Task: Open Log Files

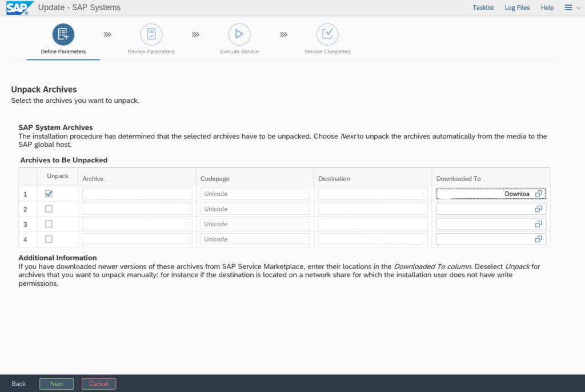Action: [x=517, y=7]
